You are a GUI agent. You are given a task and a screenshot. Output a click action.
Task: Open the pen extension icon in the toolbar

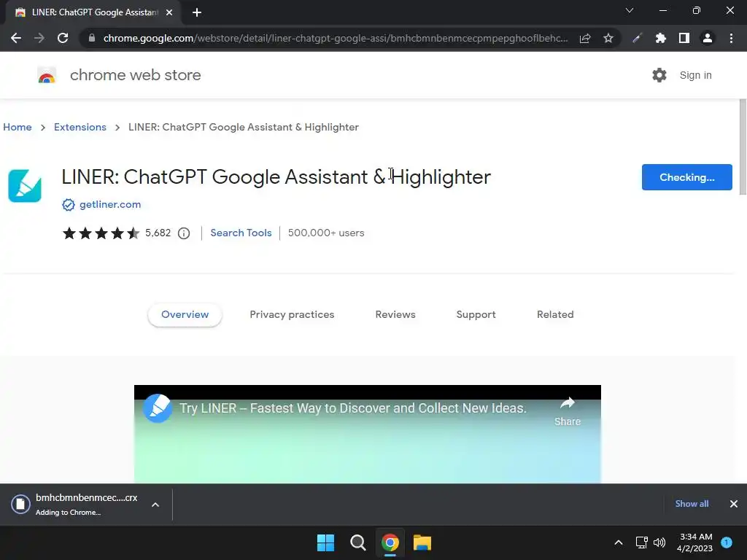(x=637, y=38)
